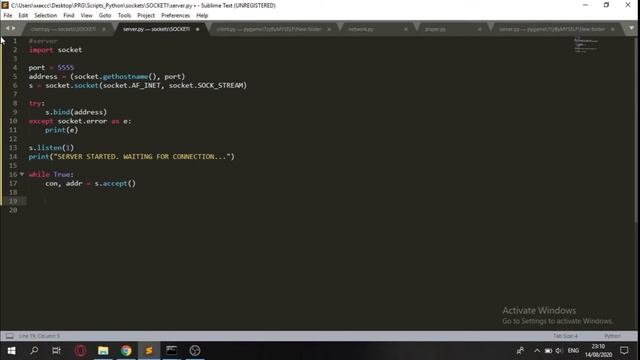Viewport: 640px width, 360px height.
Task: Collapse the while True code fold arrow
Action: click(x=22, y=174)
